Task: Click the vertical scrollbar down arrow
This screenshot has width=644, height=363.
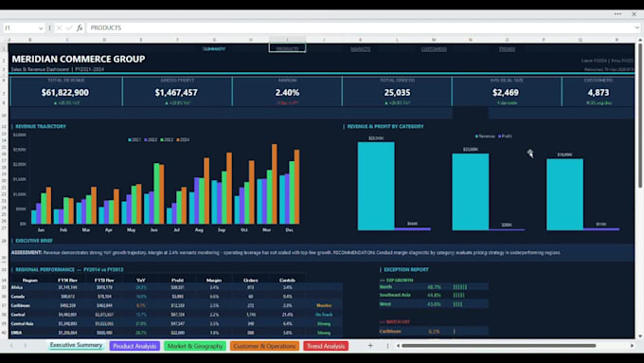Action: (640, 336)
